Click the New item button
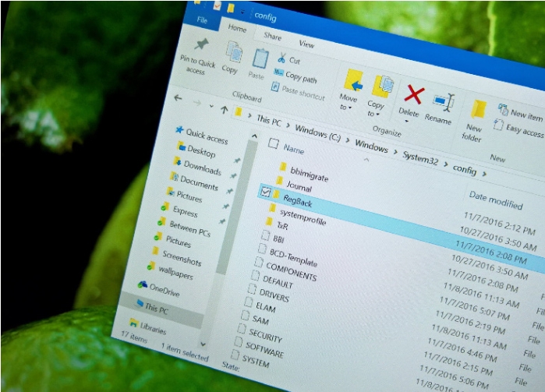Image resolution: width=545 pixels, height=392 pixels. pos(520,112)
